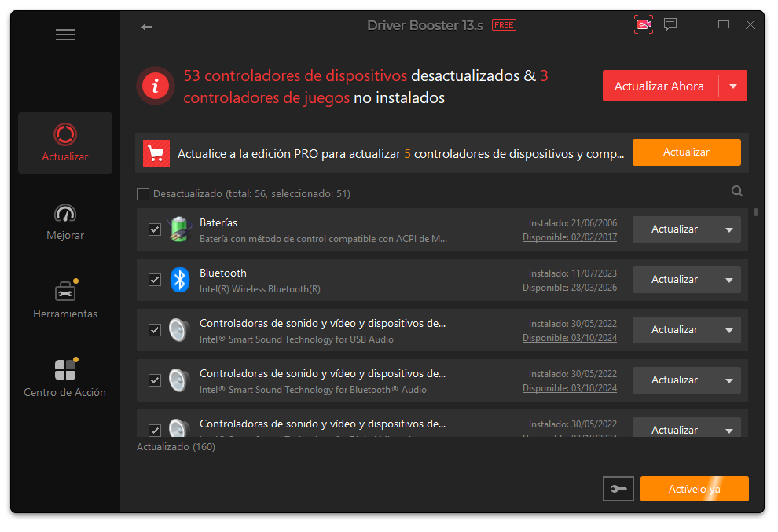Open Disponible: 03/10/2024 link for Bluetooth® Audio
This screenshot has width=778, height=532.
tap(570, 388)
